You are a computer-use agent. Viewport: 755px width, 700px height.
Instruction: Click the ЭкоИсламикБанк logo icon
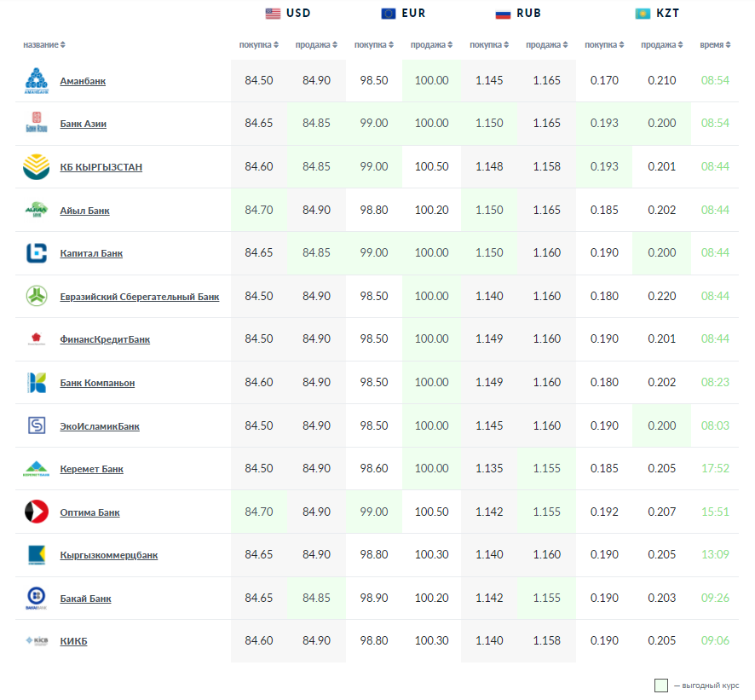coord(37,425)
